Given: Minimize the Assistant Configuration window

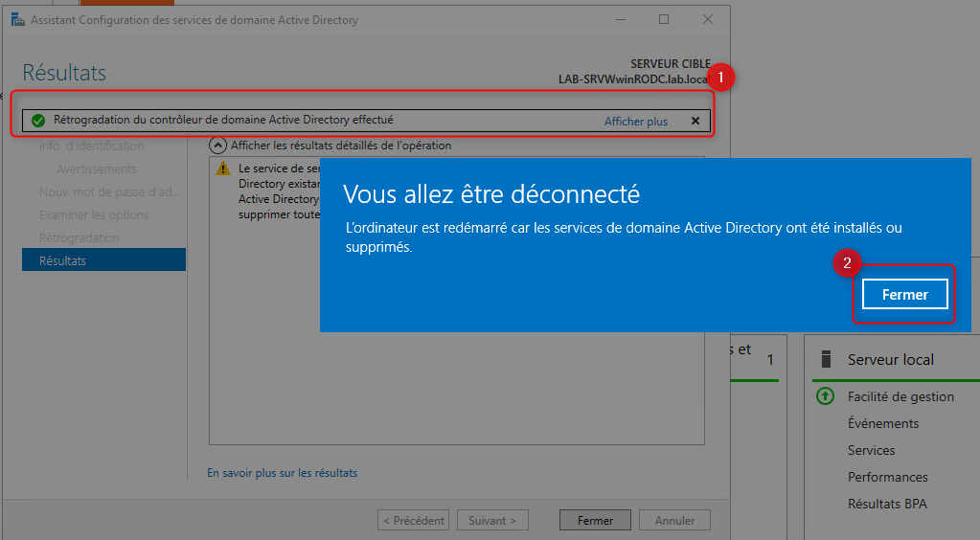Looking at the screenshot, I should click(621, 19).
